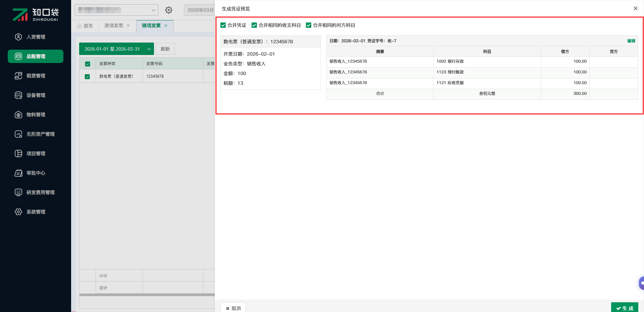Viewport: 644px width, 312px height.
Task: Click the 设备管理 sidebar icon
Action: pos(18,95)
